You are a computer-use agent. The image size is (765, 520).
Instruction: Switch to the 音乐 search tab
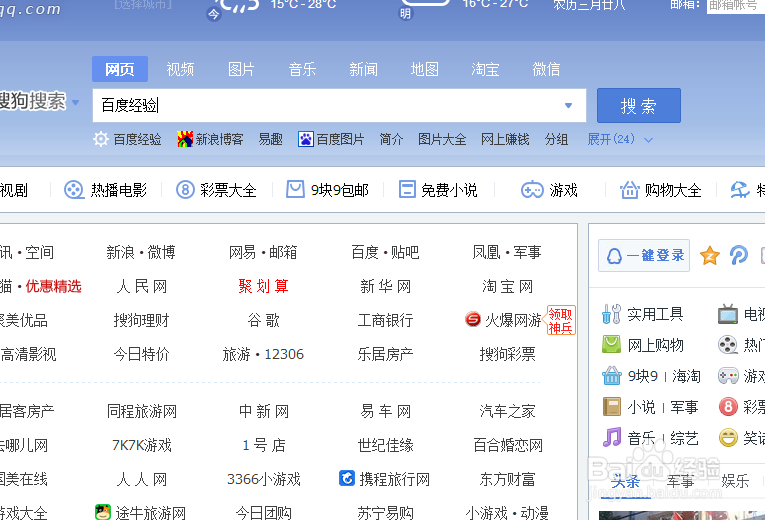302,69
